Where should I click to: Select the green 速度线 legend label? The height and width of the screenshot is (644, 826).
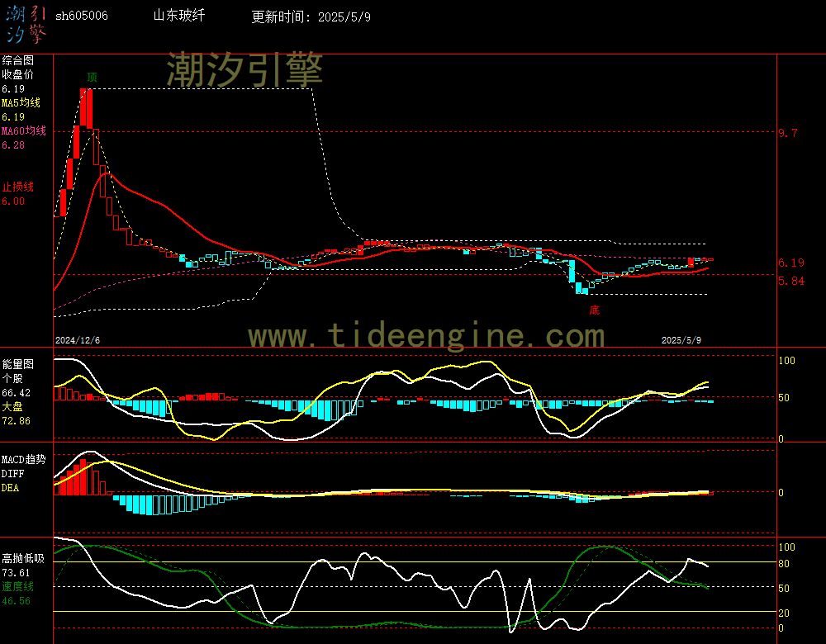pyautogui.click(x=18, y=586)
